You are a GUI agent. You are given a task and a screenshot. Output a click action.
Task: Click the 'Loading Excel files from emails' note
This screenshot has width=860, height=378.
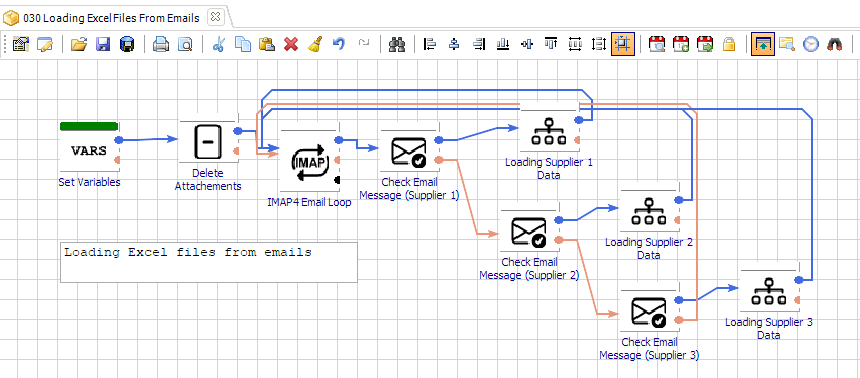(x=208, y=262)
